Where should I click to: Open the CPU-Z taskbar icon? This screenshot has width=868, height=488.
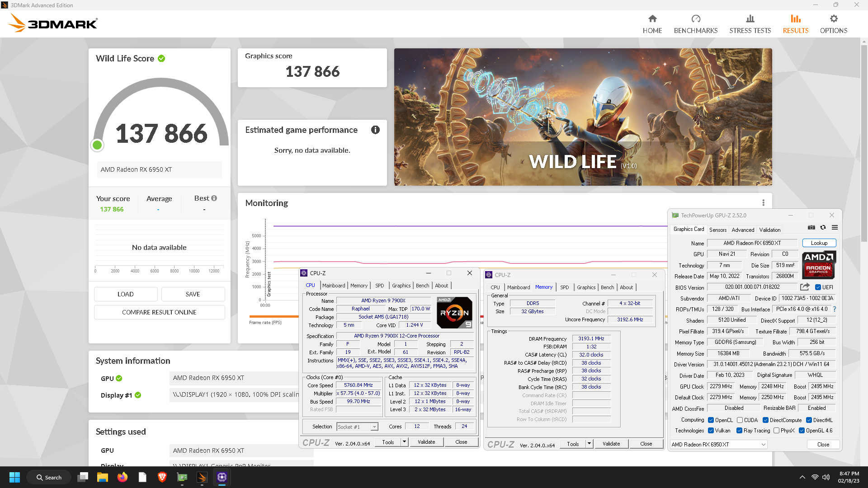222,477
